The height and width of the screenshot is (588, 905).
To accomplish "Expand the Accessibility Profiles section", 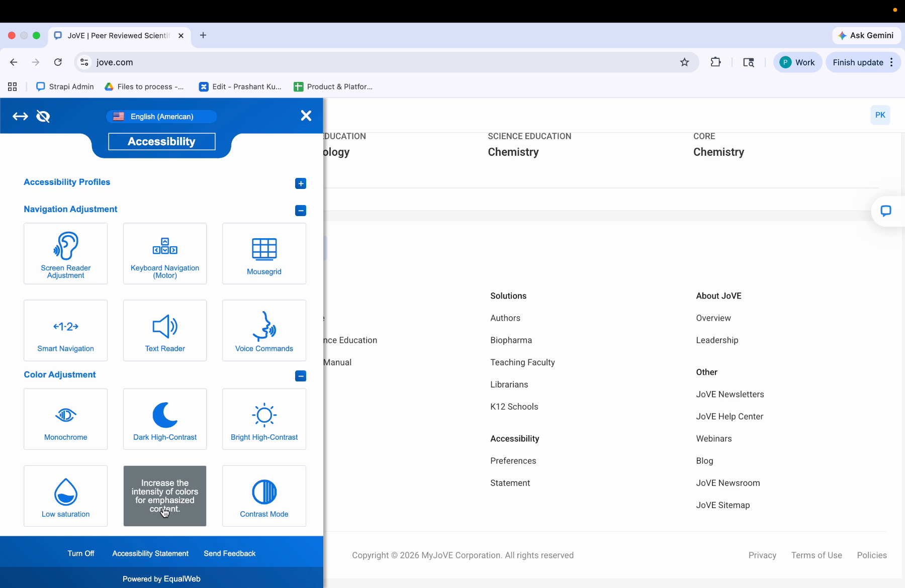I will click(301, 183).
